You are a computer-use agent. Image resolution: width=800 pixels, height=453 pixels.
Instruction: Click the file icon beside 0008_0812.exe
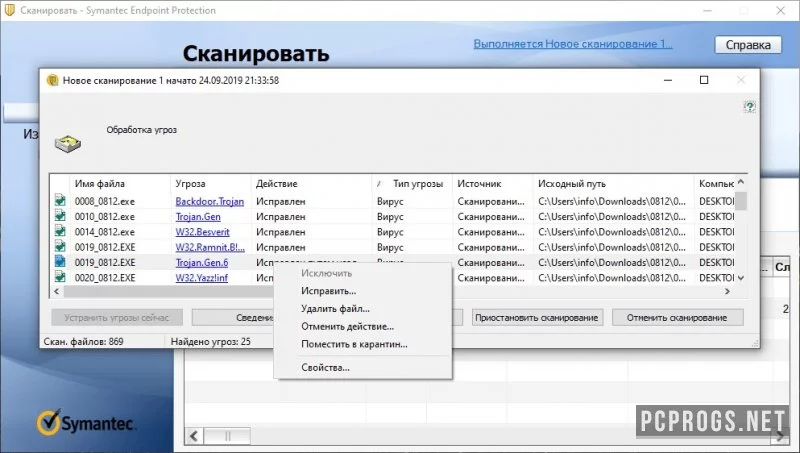click(x=60, y=200)
